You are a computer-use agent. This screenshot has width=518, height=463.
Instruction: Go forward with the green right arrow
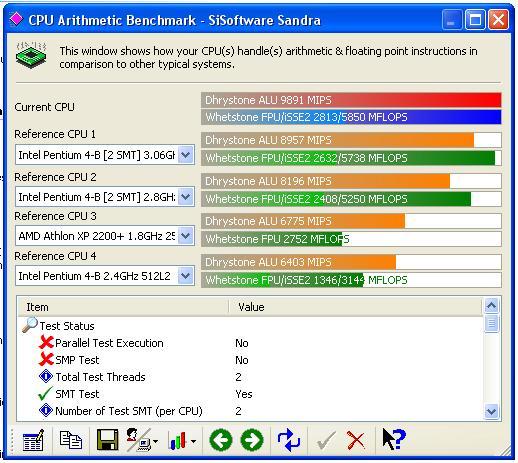click(x=252, y=440)
